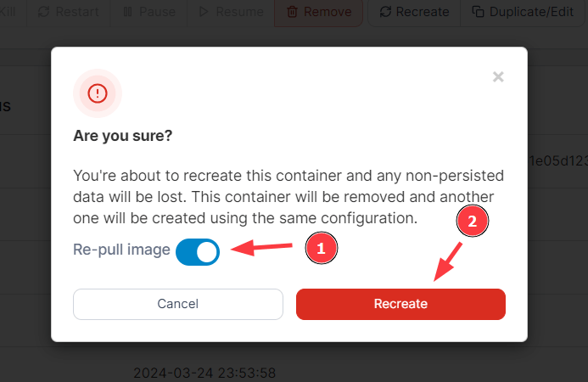Image resolution: width=588 pixels, height=382 pixels.
Task: Confirm with the red Recreate button
Action: click(400, 304)
